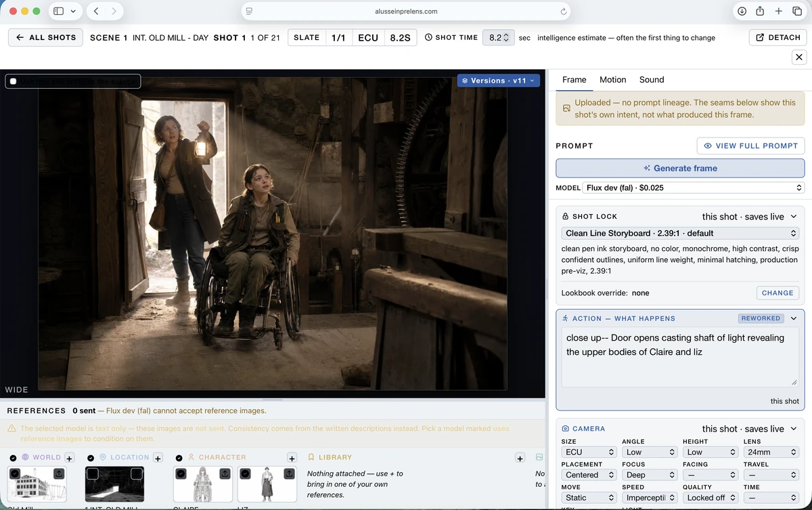Toggle the Character group checkmark
This screenshot has width=812, height=510.
(179, 458)
